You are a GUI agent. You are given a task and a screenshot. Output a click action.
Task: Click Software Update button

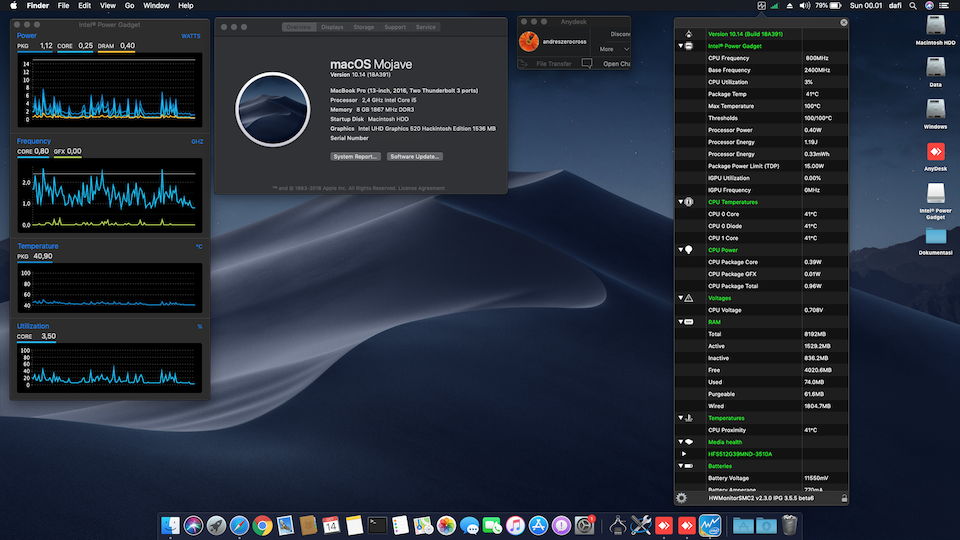click(414, 157)
